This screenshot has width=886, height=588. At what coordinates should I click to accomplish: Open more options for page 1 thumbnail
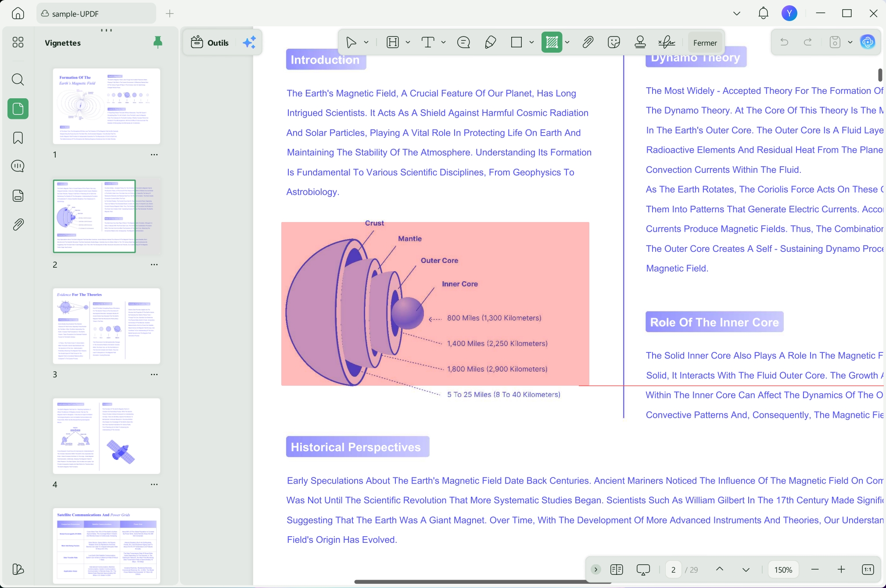coord(154,154)
